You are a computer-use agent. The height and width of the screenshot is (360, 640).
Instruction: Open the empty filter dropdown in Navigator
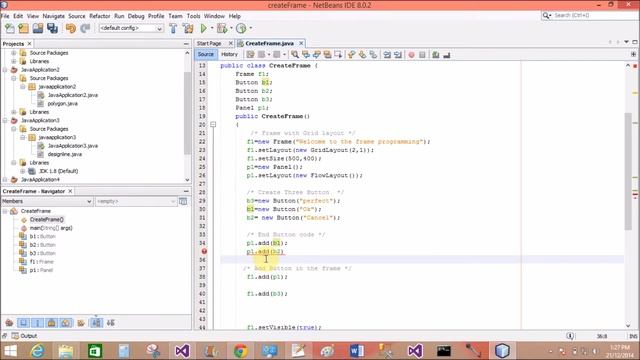(x=136, y=201)
